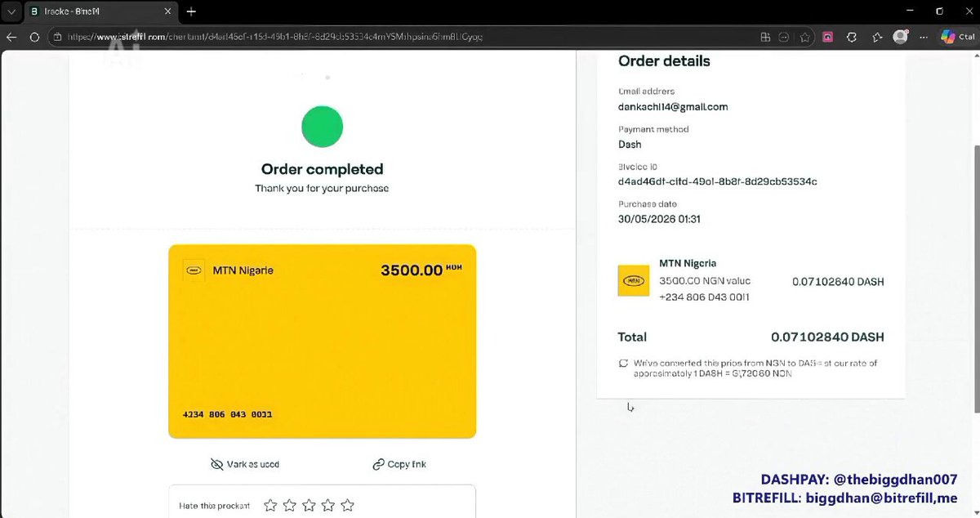This screenshot has width=980, height=518.
Task: Open browser extensions puzzle icon
Action: (x=852, y=37)
